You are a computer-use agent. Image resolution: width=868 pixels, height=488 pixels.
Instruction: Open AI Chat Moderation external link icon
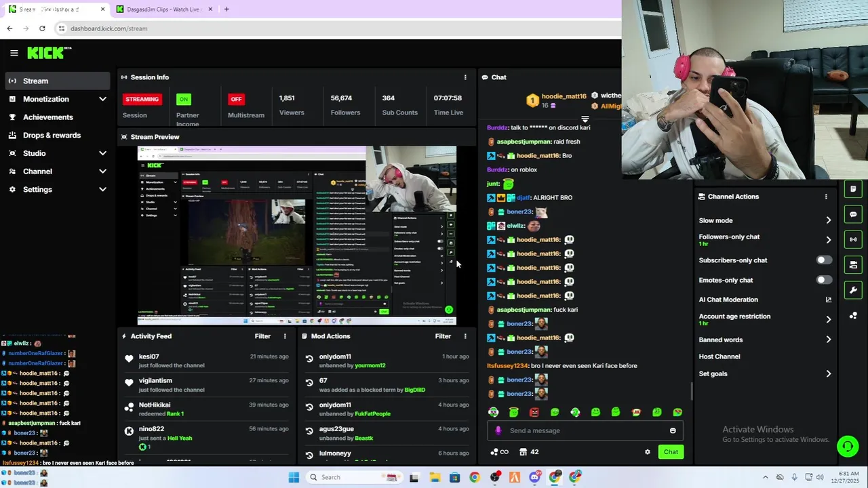(x=829, y=300)
